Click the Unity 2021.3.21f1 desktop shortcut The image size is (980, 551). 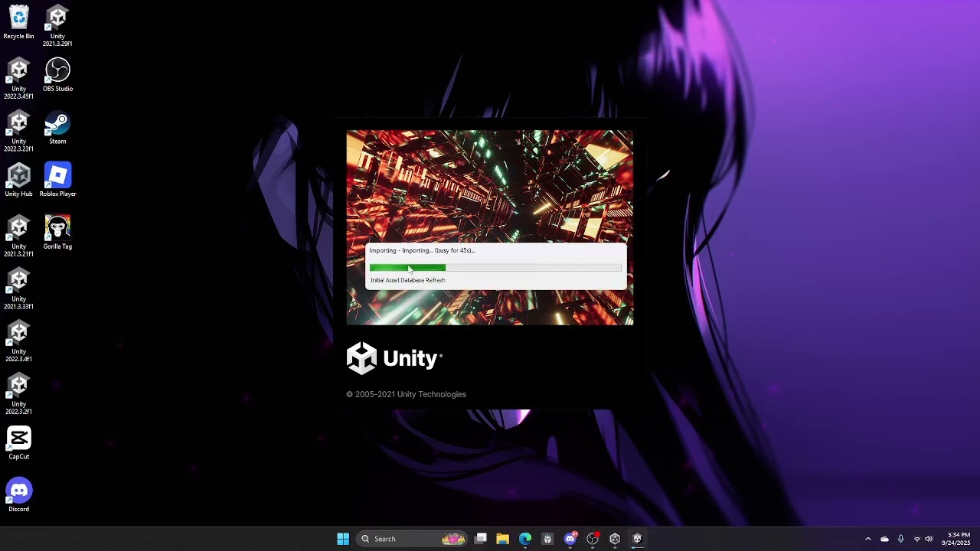pos(18,236)
